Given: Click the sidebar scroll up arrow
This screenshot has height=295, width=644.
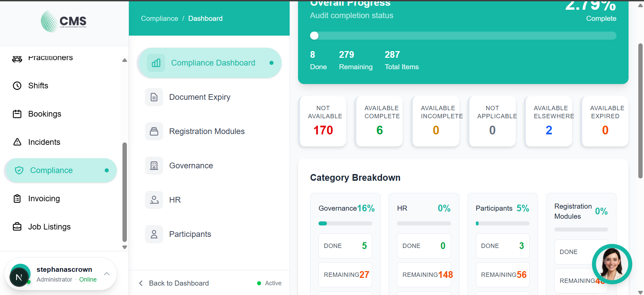Looking at the screenshot, I should (x=125, y=60).
